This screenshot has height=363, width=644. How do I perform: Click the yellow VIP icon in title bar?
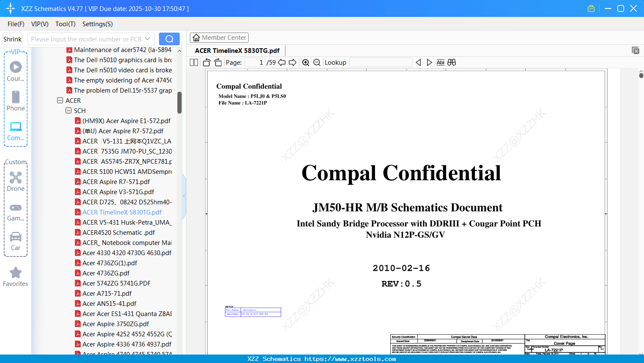coord(591,8)
